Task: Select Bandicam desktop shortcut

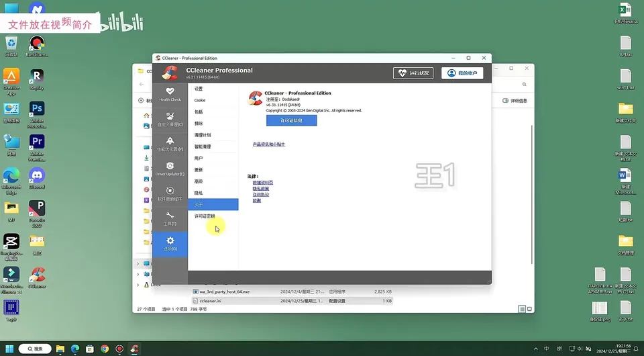Action: coord(37,46)
